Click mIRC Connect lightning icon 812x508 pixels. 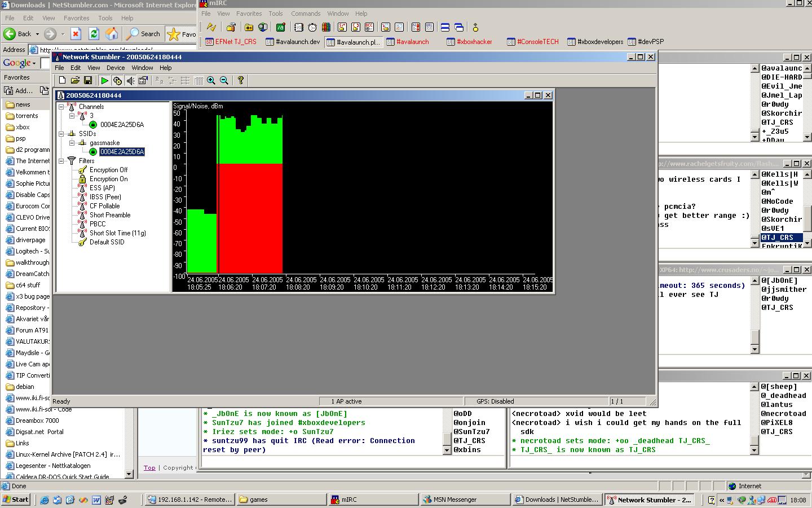(211, 27)
